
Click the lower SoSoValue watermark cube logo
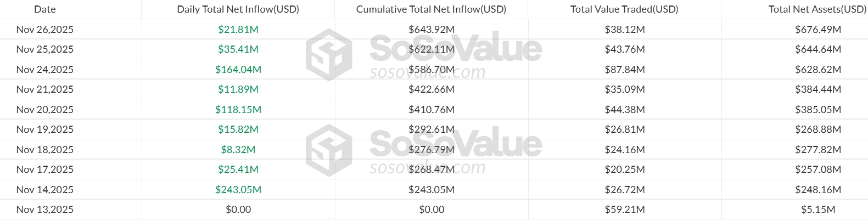tap(328, 150)
